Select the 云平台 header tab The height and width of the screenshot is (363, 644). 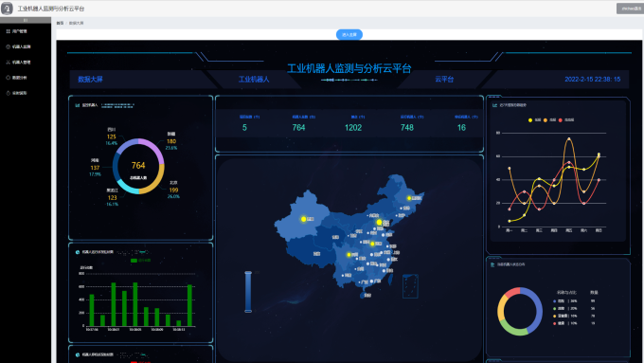[x=444, y=80]
